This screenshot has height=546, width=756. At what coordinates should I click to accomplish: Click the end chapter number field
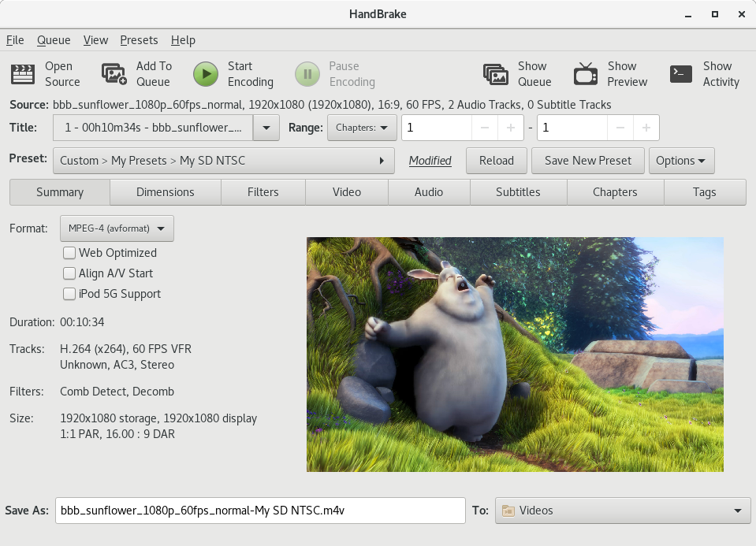(x=572, y=128)
